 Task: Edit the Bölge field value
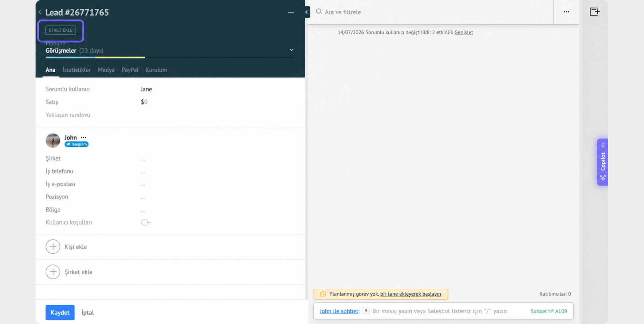point(143,210)
